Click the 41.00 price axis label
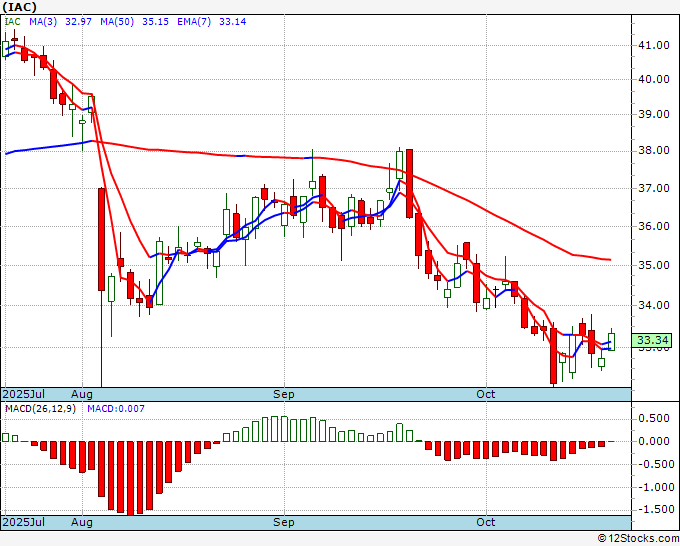 654,45
